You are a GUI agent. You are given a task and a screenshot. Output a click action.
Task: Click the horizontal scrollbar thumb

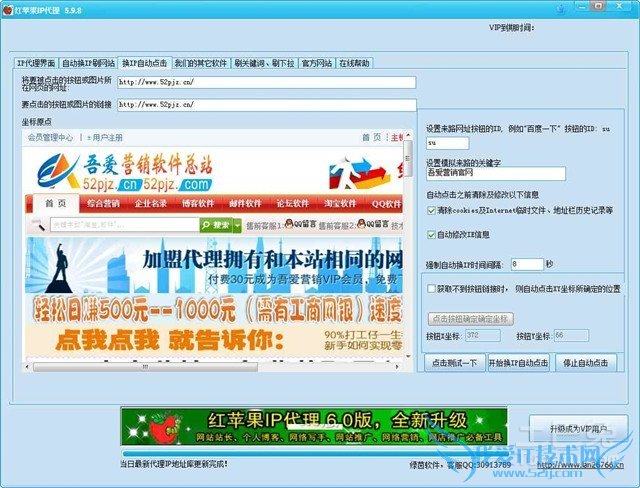point(145,367)
